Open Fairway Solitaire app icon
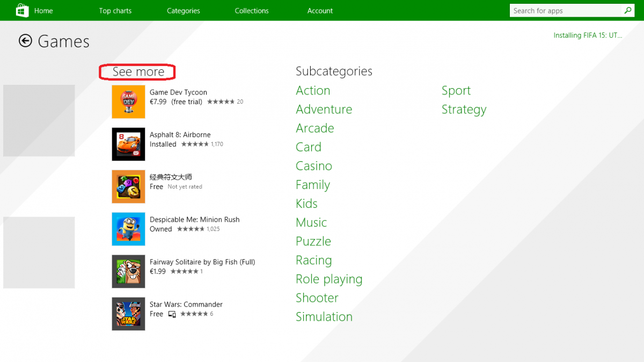The width and height of the screenshot is (644, 362). tap(128, 271)
